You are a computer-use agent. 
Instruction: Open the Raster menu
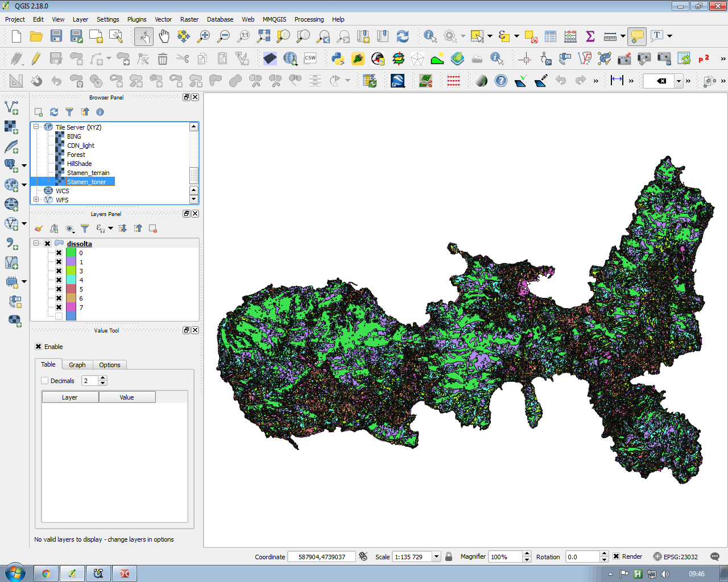coord(189,19)
